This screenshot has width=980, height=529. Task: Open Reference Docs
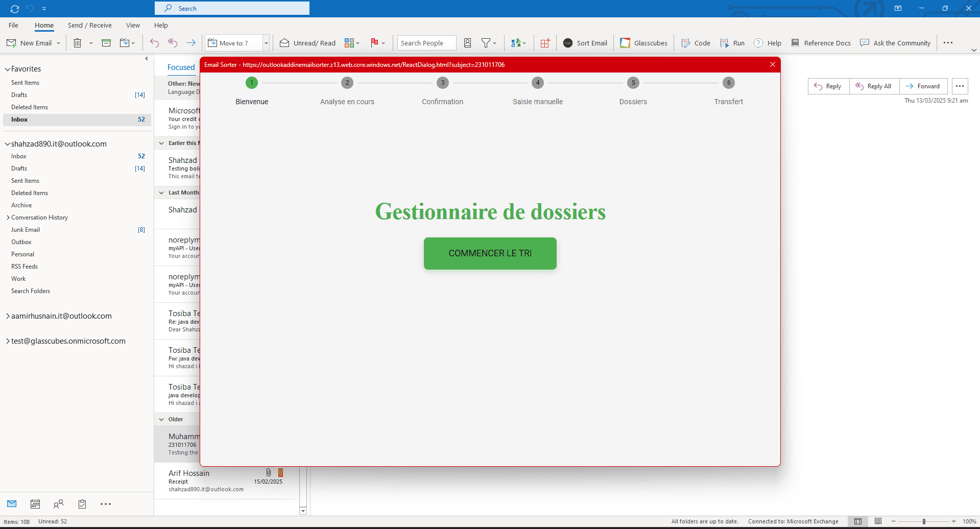click(821, 43)
